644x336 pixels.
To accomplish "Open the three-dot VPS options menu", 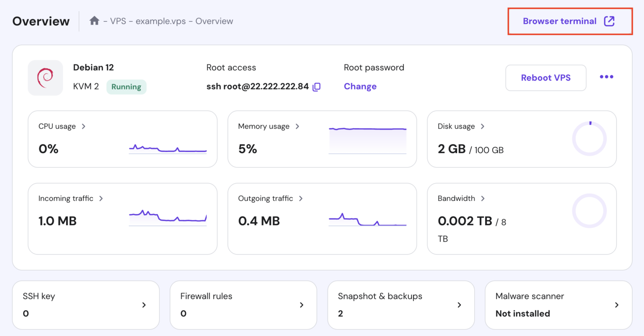I will [606, 77].
